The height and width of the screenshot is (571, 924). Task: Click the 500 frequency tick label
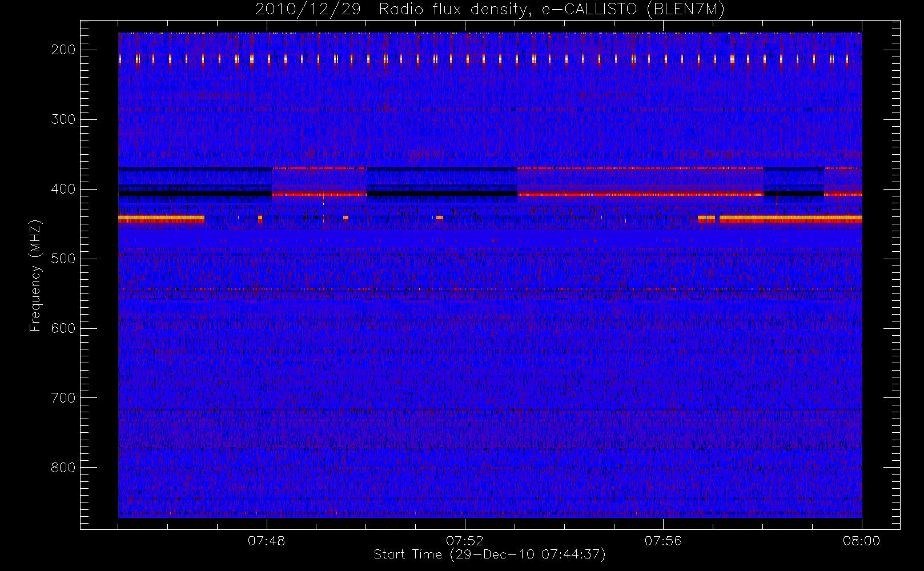[63, 259]
